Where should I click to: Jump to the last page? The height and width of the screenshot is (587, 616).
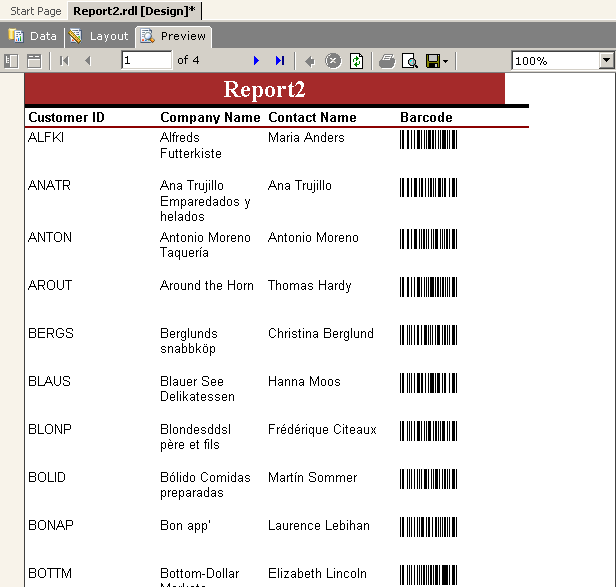[280, 61]
